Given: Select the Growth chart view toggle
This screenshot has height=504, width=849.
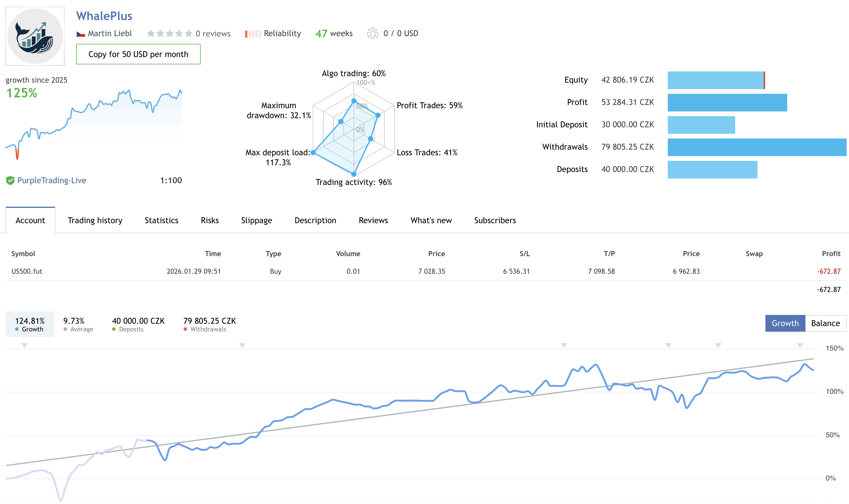Looking at the screenshot, I should click(x=785, y=323).
